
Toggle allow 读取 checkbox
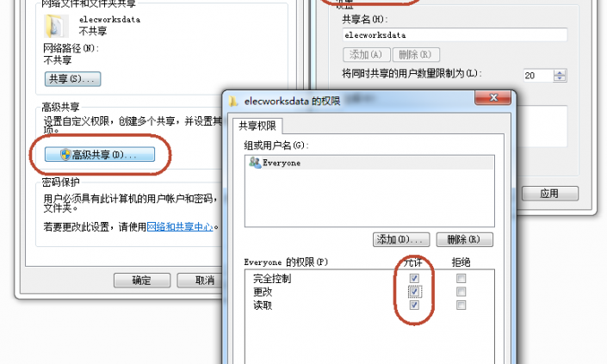(414, 305)
